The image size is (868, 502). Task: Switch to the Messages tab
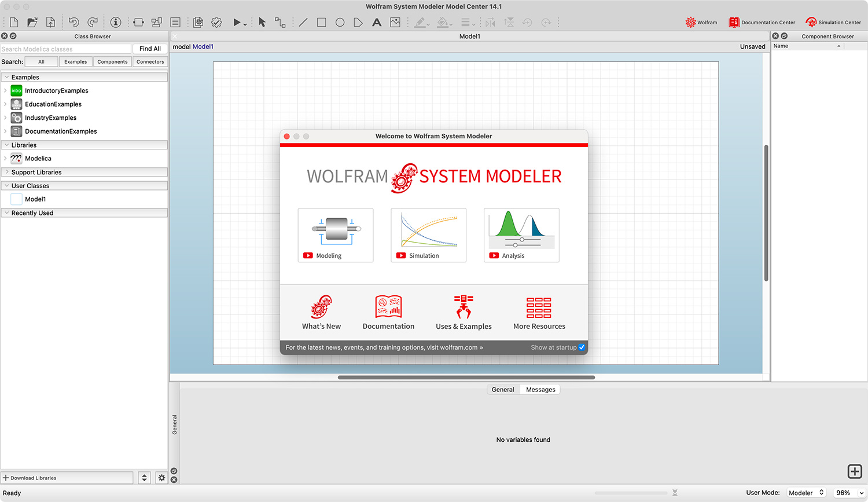coord(540,389)
